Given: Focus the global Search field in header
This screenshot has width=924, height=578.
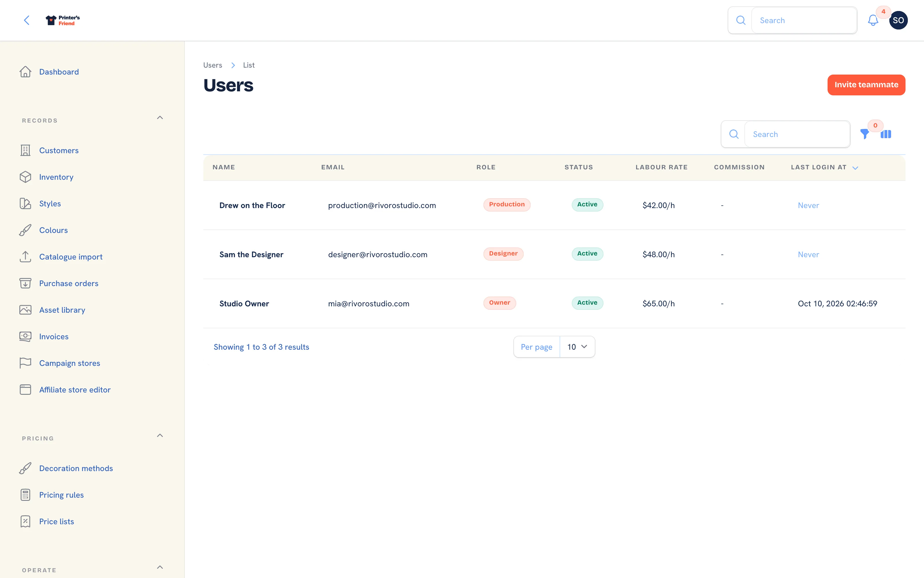Looking at the screenshot, I should point(804,20).
